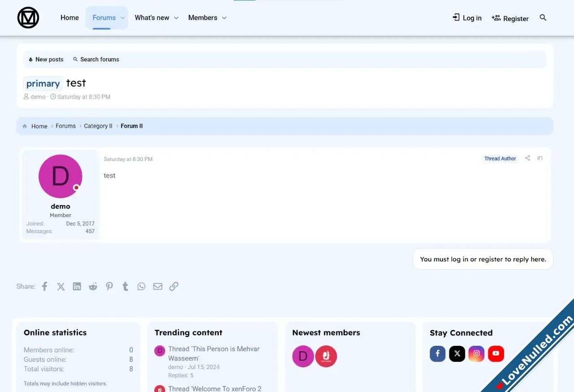Click 'You must log in or register' button
This screenshot has height=392, width=574.
(483, 259)
